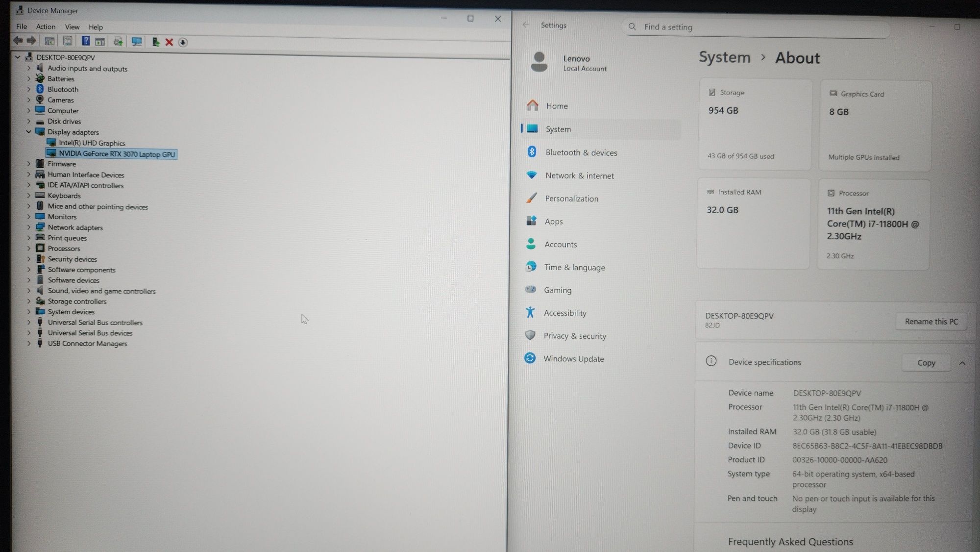Select the Monitors tree item

pos(62,217)
